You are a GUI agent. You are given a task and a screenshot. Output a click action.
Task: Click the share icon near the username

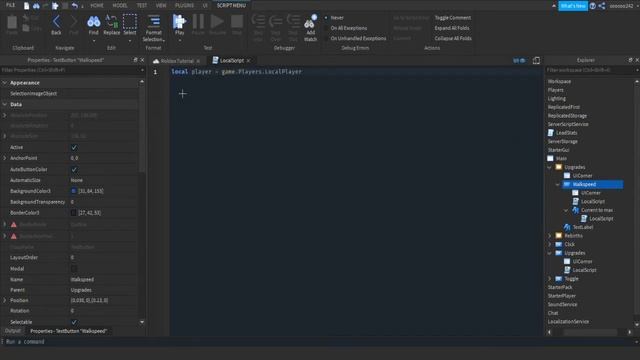[x=602, y=6]
